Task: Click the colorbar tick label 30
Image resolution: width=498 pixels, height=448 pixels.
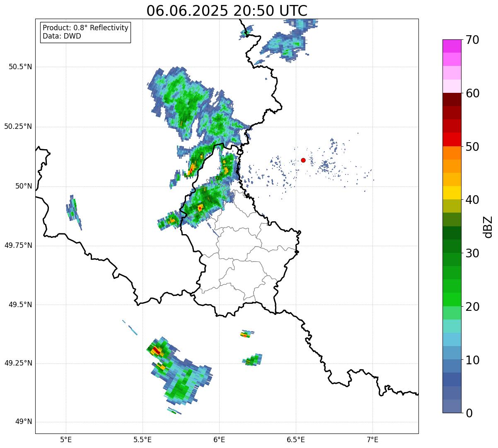Action: coord(472,253)
